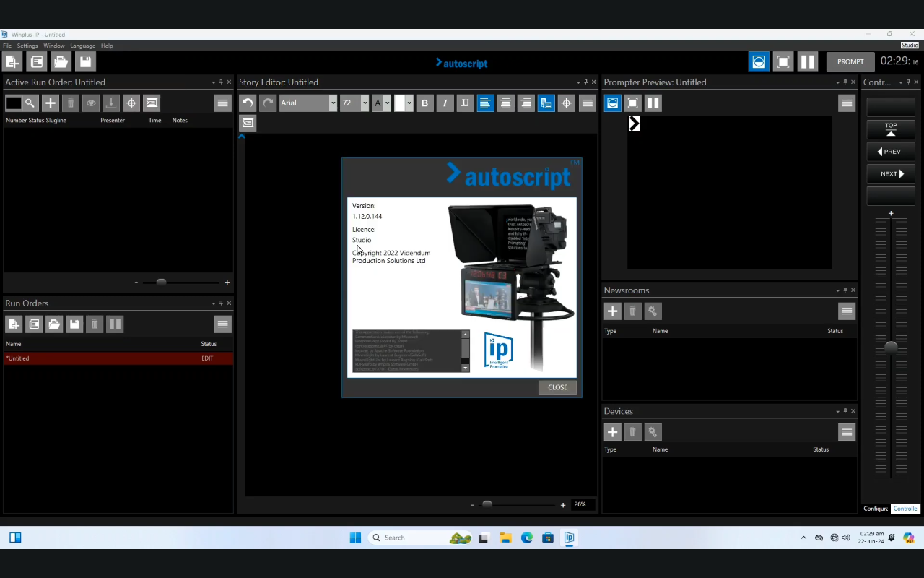Open the Settings menu

click(x=27, y=46)
